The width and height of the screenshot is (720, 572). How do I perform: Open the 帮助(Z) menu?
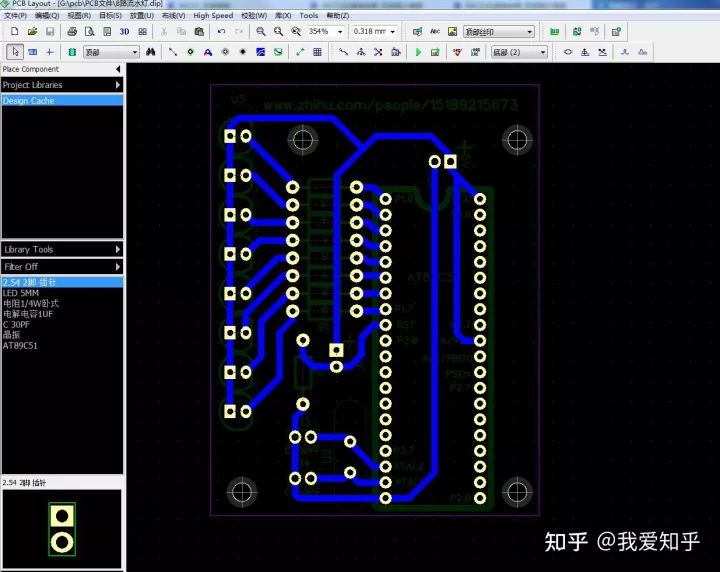point(338,15)
